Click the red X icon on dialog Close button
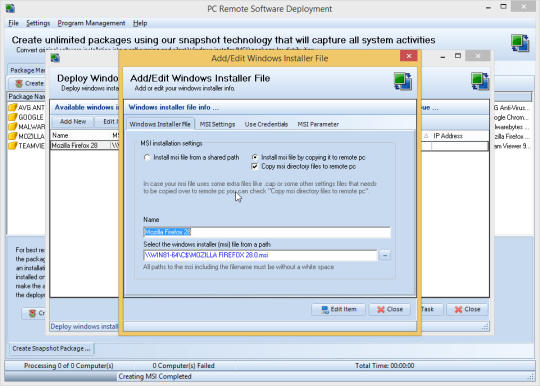Image resolution: width=540 pixels, height=386 pixels. point(381,310)
